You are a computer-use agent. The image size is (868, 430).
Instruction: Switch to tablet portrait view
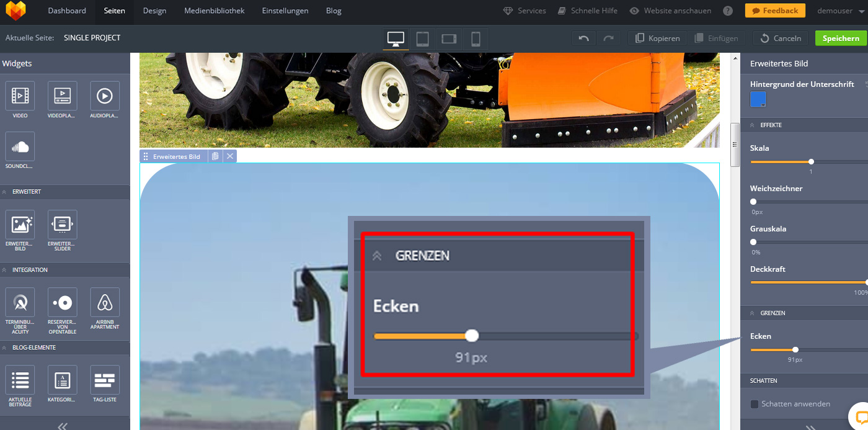click(422, 38)
